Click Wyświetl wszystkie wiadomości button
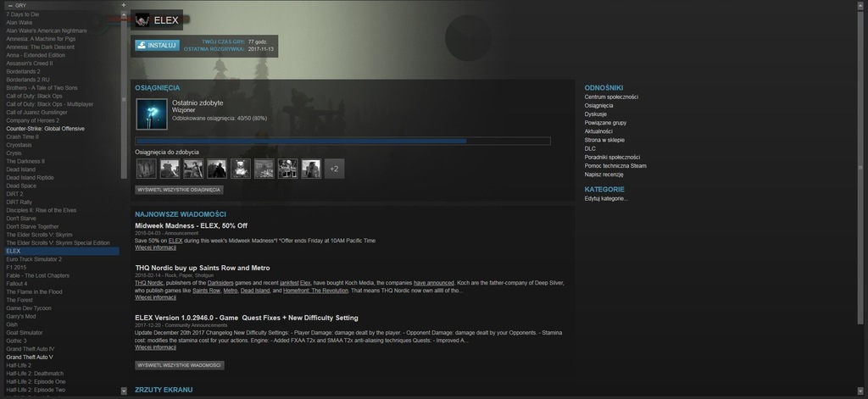 (x=180, y=365)
